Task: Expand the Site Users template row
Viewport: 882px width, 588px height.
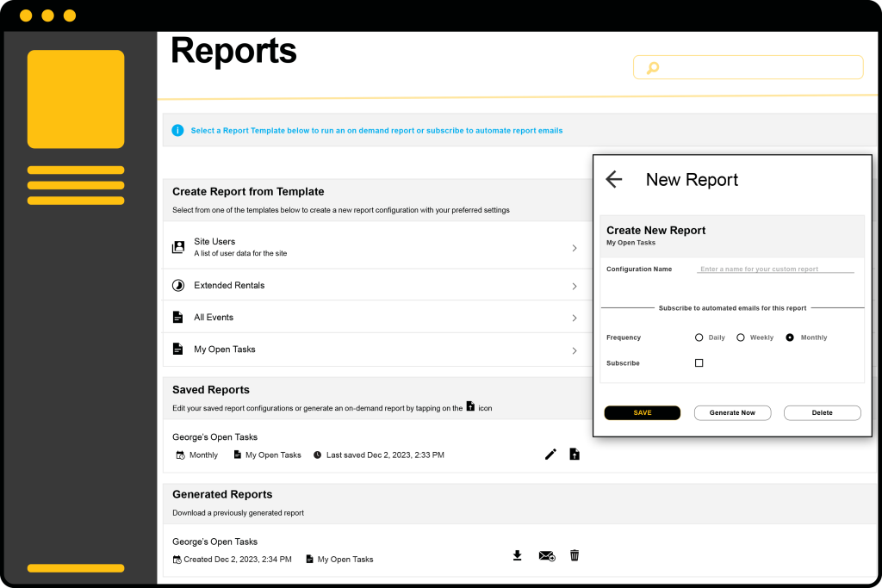Action: point(575,247)
